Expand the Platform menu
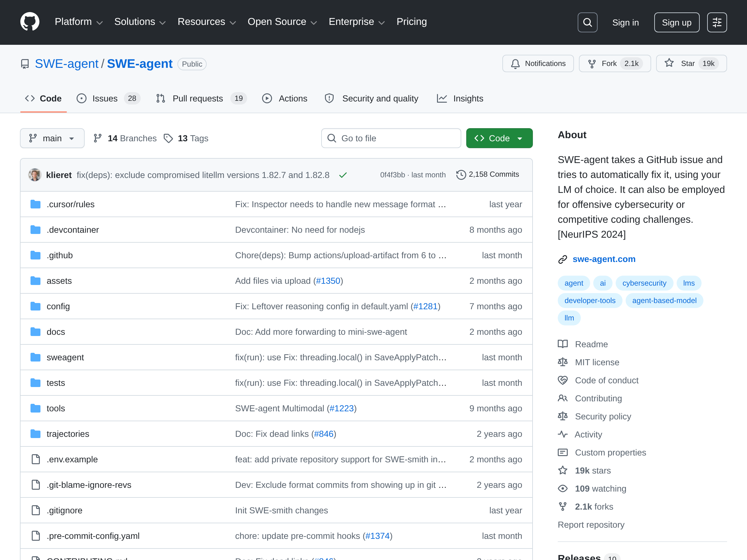The height and width of the screenshot is (560, 747). [x=78, y=22]
